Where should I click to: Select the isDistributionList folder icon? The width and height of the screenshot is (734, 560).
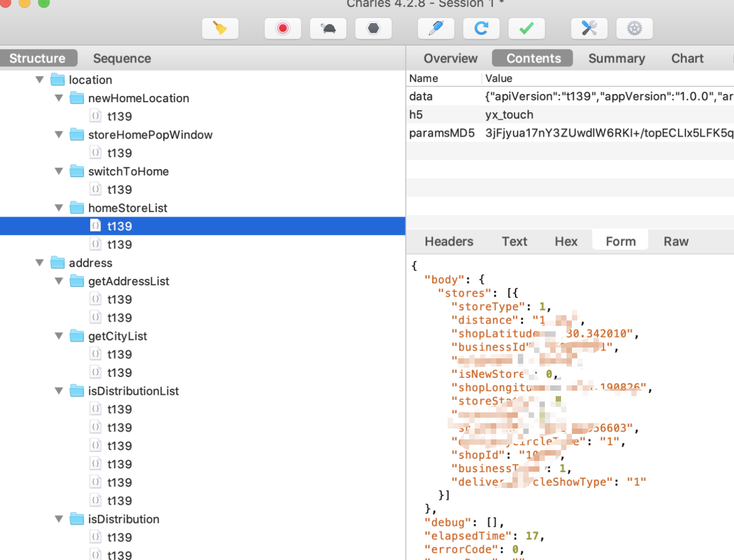[x=77, y=391]
